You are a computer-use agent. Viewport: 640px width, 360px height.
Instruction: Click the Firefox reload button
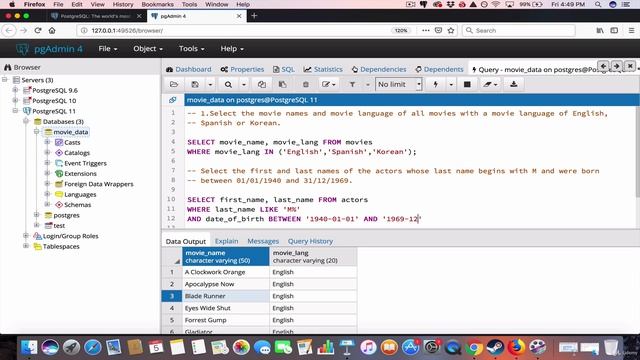(x=38, y=31)
